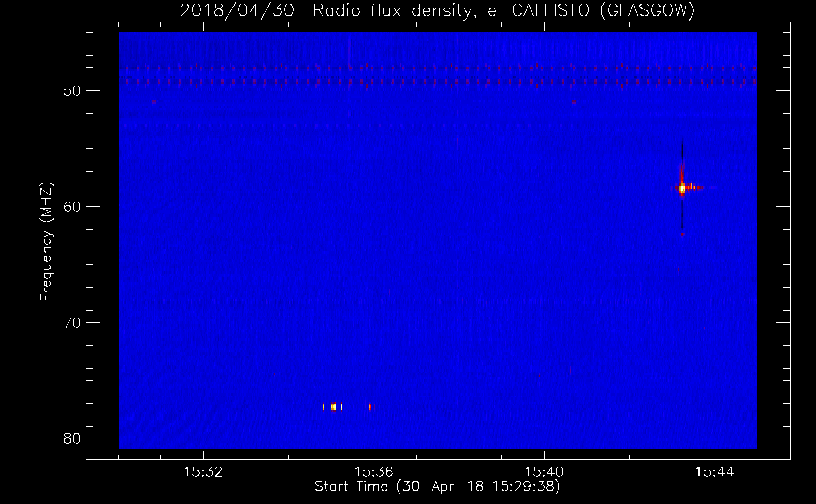
Task: Click the bright yellow spot near 77 MHz
Action: 333,407
